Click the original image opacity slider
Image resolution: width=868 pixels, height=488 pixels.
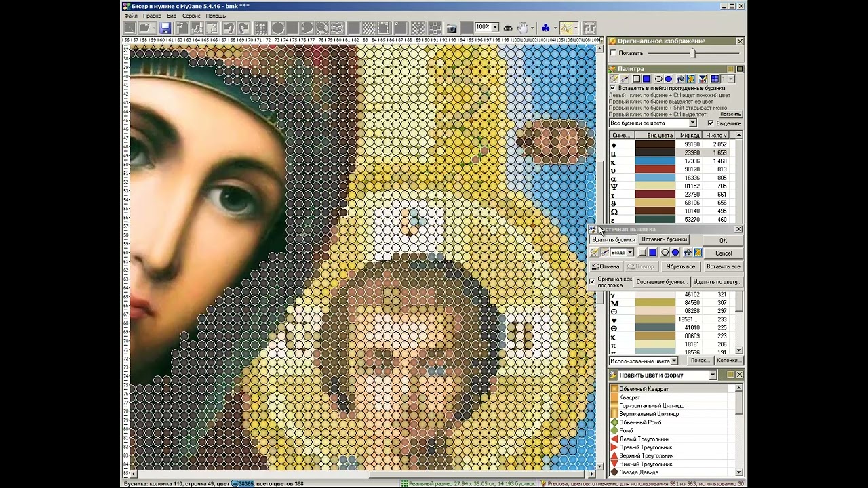pyautogui.click(x=692, y=53)
